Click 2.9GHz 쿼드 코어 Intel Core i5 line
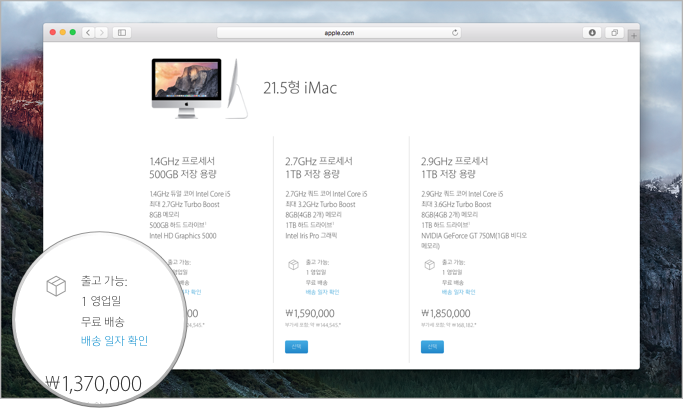Viewport: 683px width, 408px height. [x=462, y=194]
